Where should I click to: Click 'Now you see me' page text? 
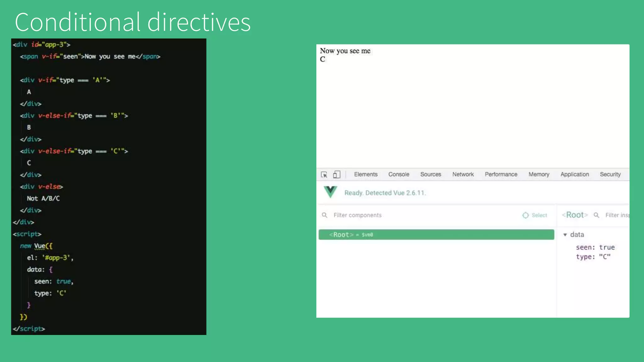pos(345,51)
